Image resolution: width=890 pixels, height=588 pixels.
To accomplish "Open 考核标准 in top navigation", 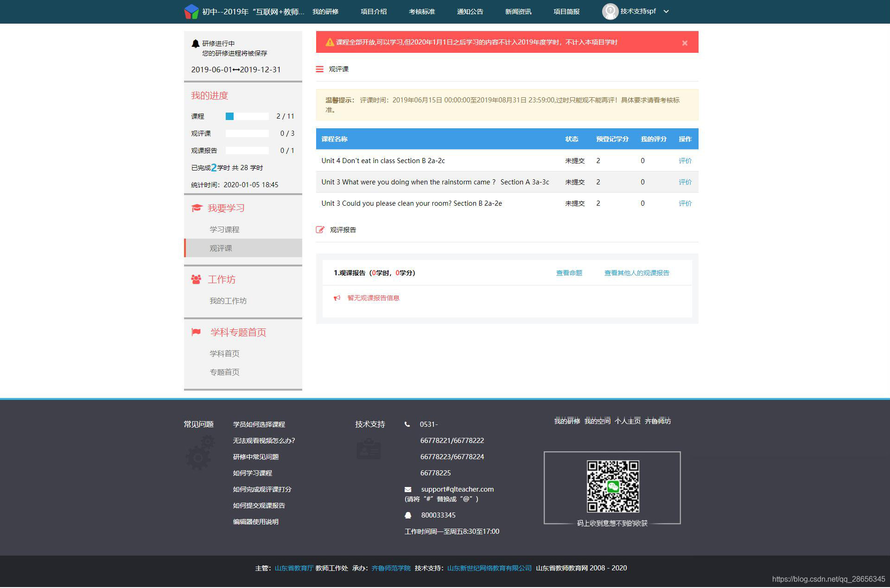I will click(421, 12).
